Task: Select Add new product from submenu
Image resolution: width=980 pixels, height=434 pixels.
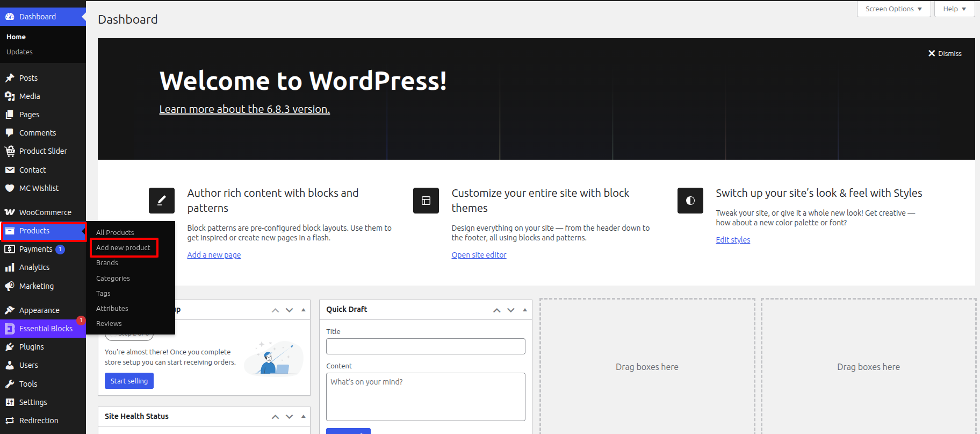Action: tap(123, 248)
